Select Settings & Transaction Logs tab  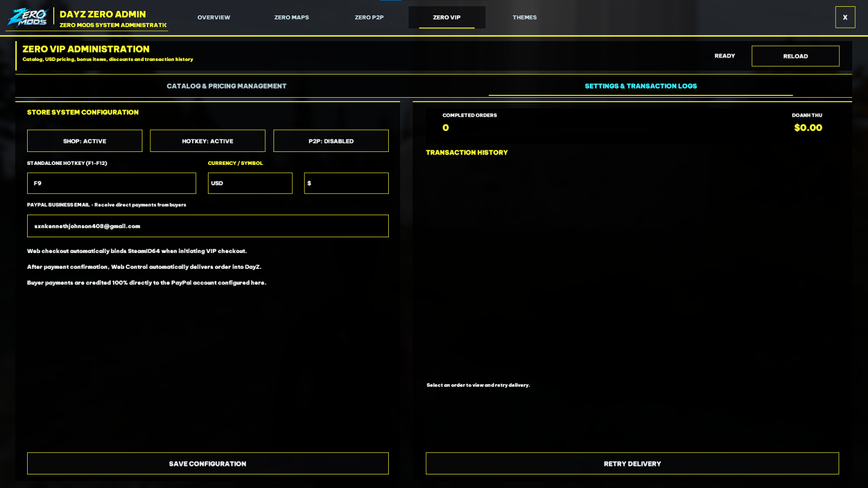click(641, 86)
